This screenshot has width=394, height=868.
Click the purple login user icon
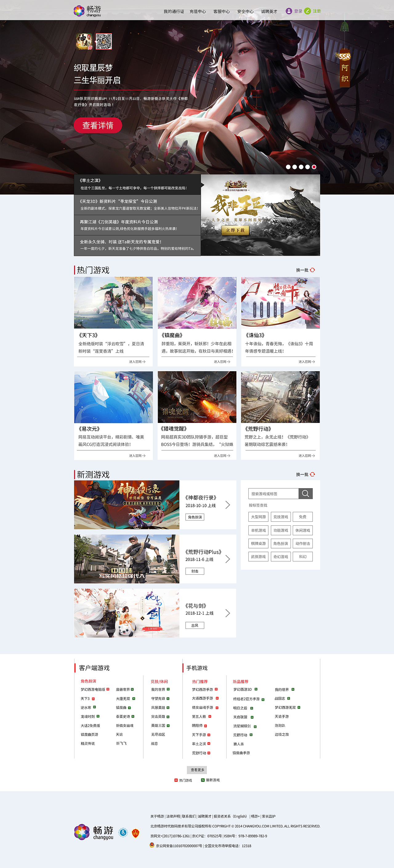289,11
